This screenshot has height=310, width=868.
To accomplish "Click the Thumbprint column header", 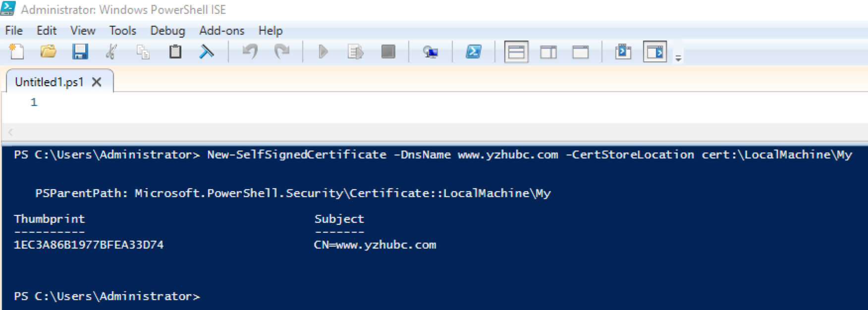I will click(x=50, y=219).
